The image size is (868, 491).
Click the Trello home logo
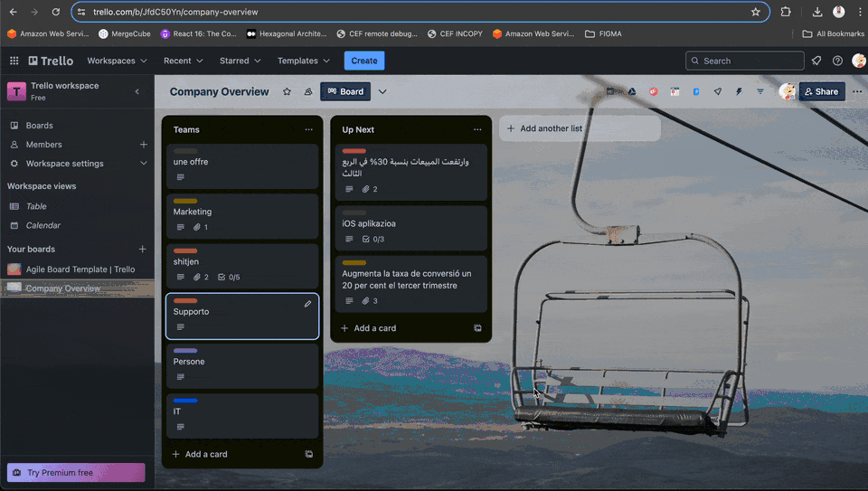point(51,61)
